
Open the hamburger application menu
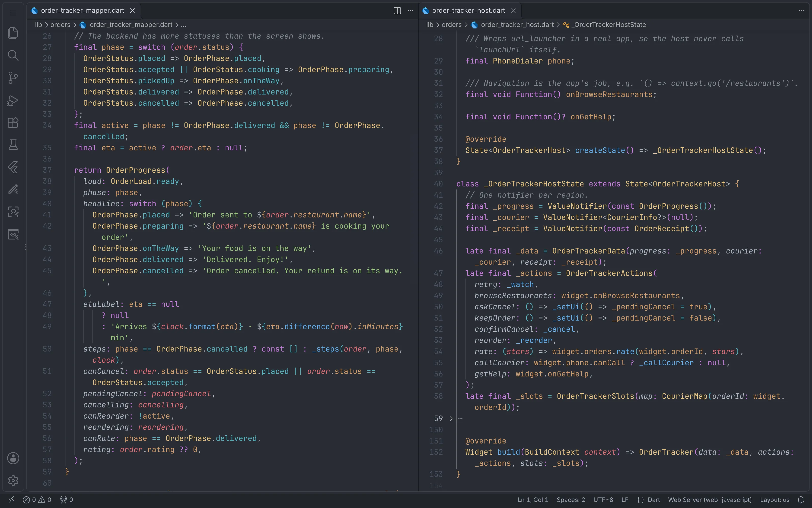(x=13, y=13)
